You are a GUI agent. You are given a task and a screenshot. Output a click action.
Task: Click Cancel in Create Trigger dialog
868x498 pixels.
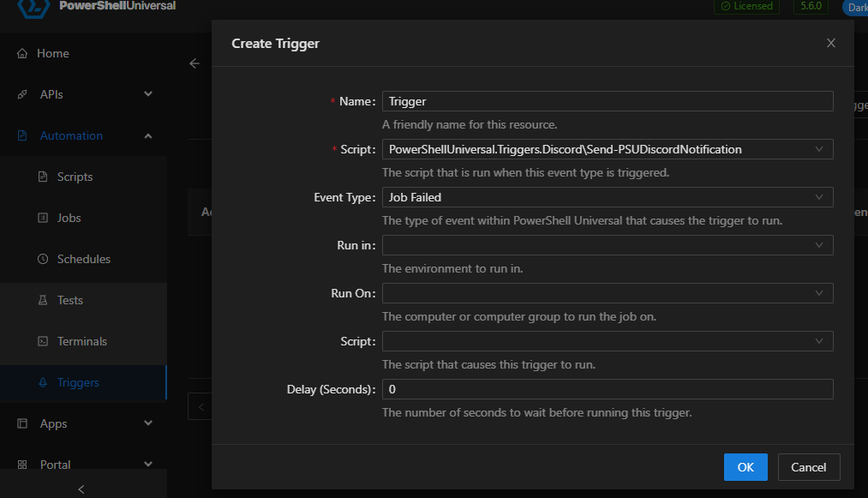[808, 467]
